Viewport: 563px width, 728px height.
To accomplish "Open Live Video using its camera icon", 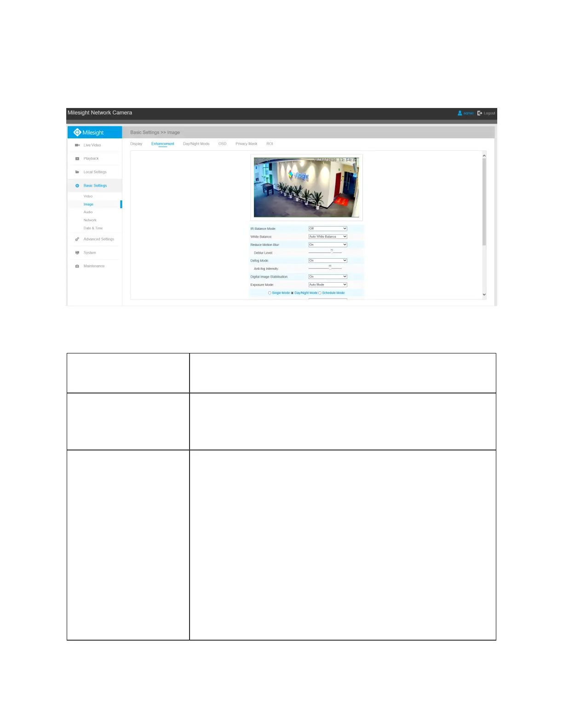I will point(77,145).
